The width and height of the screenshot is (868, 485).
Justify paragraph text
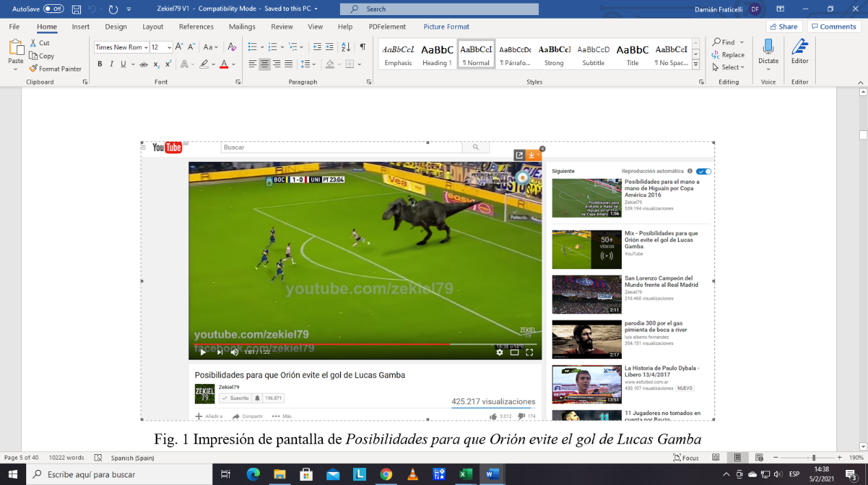pyautogui.click(x=289, y=64)
